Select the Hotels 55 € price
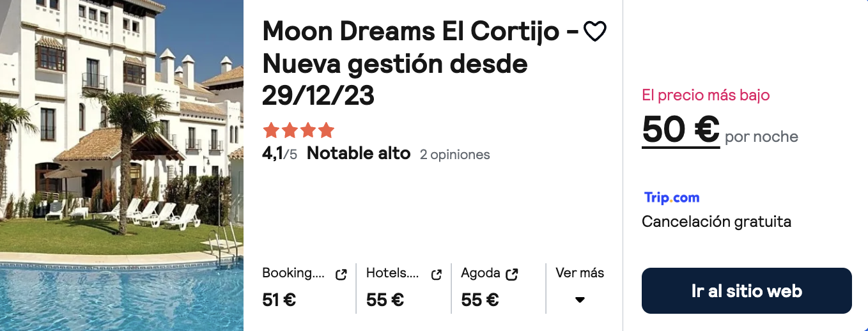 click(x=385, y=300)
